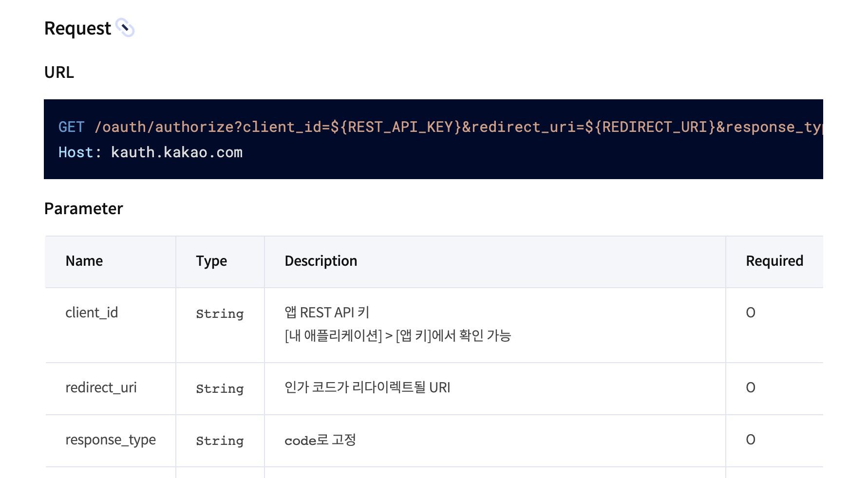Click the Name column header
The height and width of the screenshot is (478, 868).
tap(84, 261)
